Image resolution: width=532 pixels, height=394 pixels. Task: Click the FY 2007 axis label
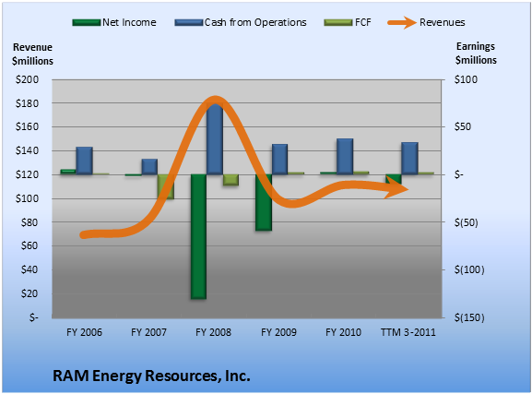click(x=148, y=332)
